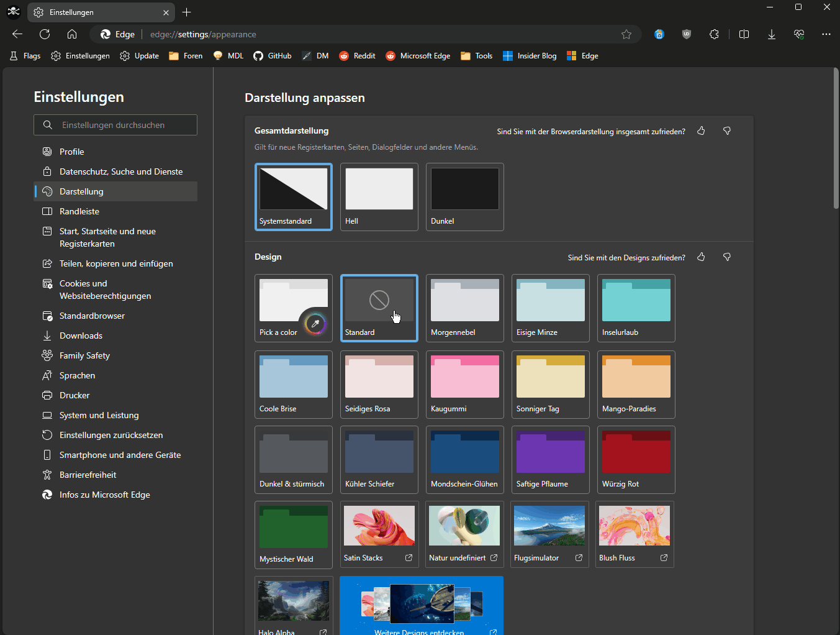This screenshot has width=840, height=635.
Task: Open the three-dot settings and more menu
Action: (826, 34)
